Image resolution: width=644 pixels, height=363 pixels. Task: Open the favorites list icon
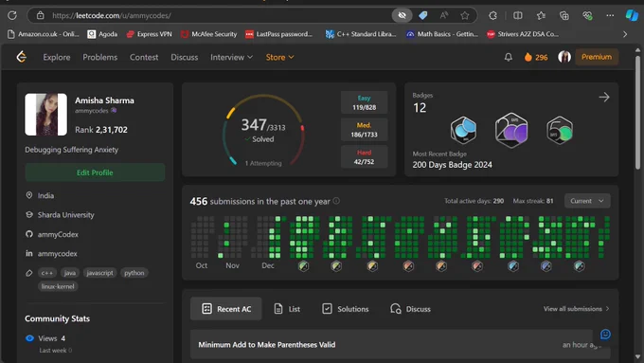pos(541,15)
